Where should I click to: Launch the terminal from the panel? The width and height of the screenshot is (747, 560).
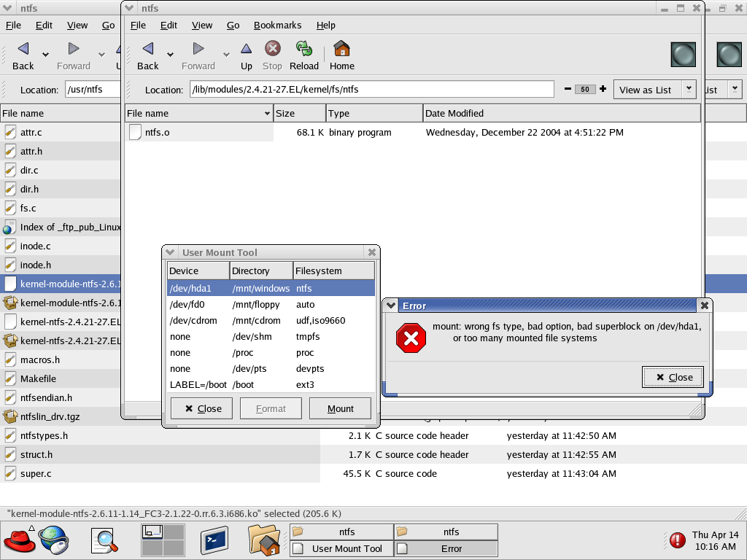point(214,540)
